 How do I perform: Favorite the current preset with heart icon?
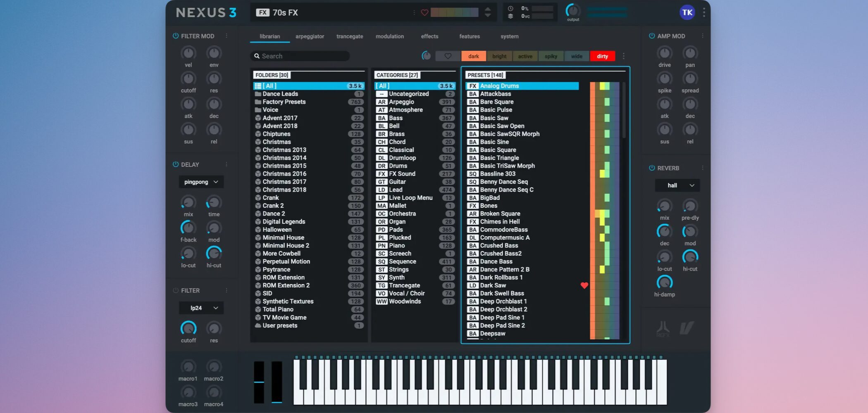(424, 12)
